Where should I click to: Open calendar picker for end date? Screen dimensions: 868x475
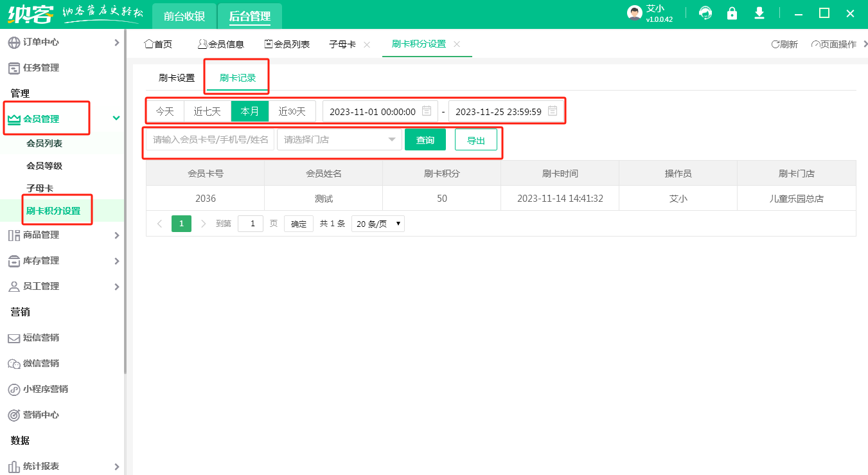(x=552, y=111)
